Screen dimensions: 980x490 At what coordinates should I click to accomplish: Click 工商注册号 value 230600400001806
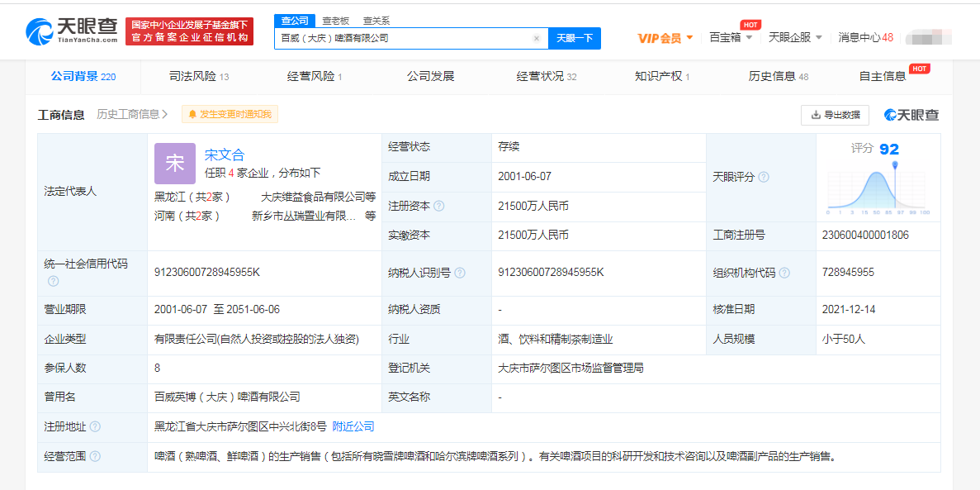click(866, 235)
